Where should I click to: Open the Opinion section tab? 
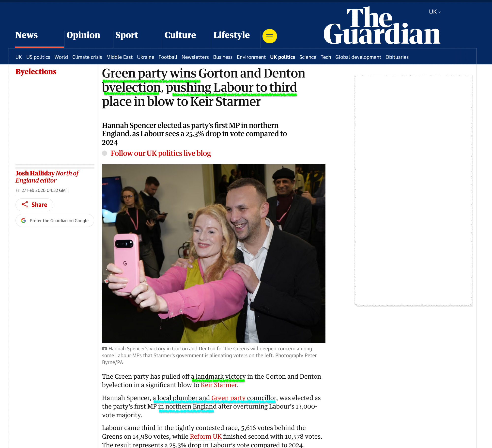[x=83, y=35]
